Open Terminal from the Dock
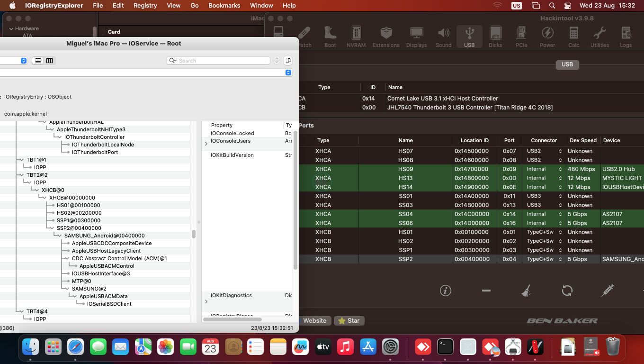The width and height of the screenshot is (644, 364). pos(445,347)
